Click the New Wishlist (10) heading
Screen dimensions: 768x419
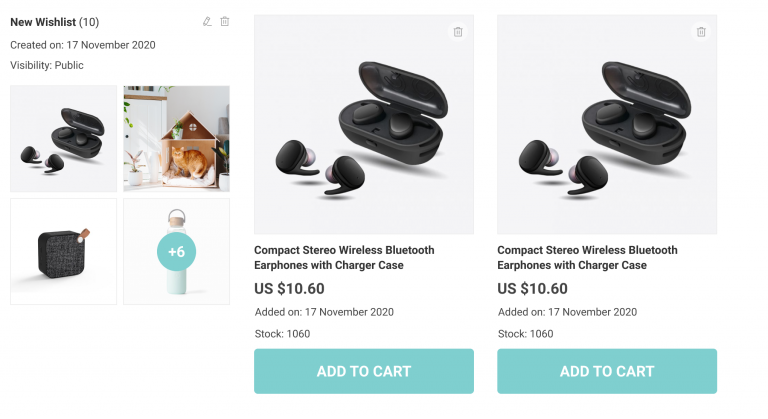[x=54, y=21]
